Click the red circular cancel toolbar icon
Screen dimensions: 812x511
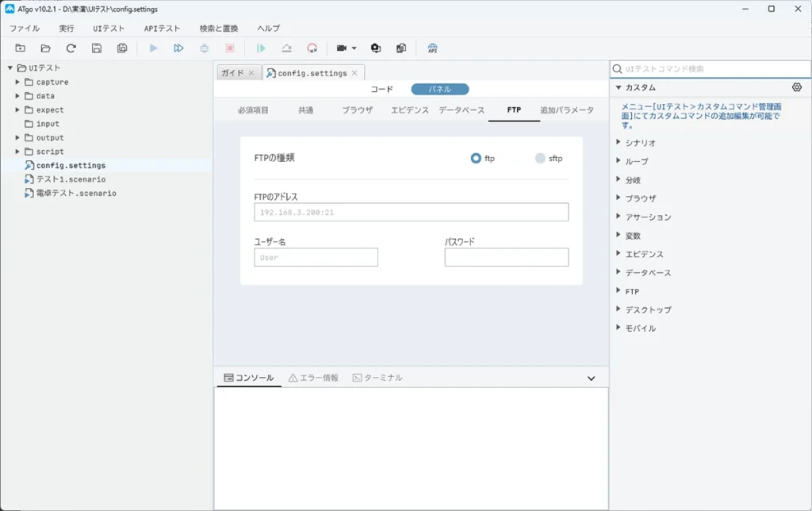pos(312,48)
